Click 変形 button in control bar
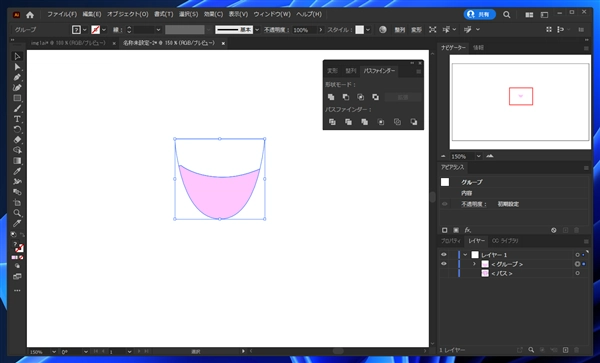The width and height of the screenshot is (600, 363). [416, 29]
